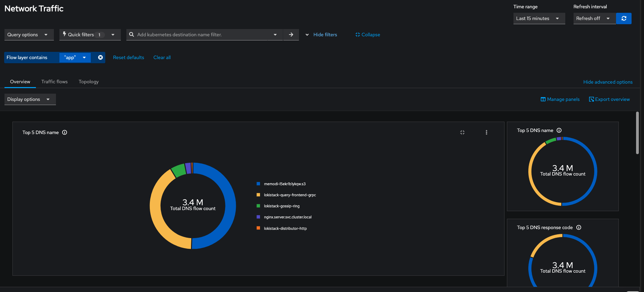The width and height of the screenshot is (644, 292).
Task: Click the blue refresh icon button
Action: click(x=624, y=18)
